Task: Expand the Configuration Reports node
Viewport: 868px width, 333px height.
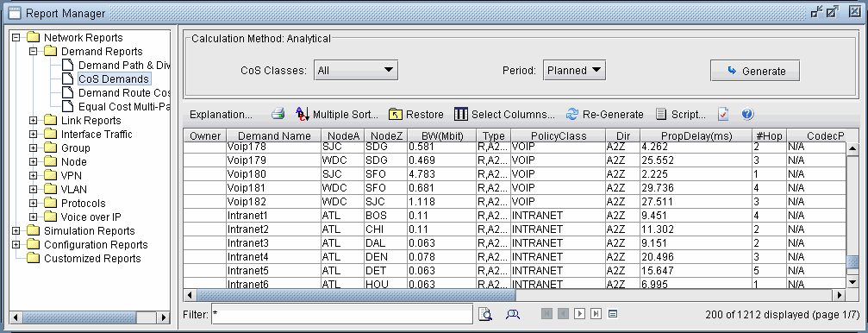Action: click(x=16, y=245)
